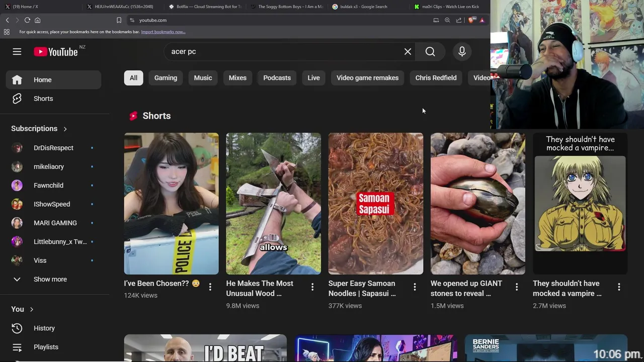Expand the You section chevron
644x362 pixels.
(31, 309)
